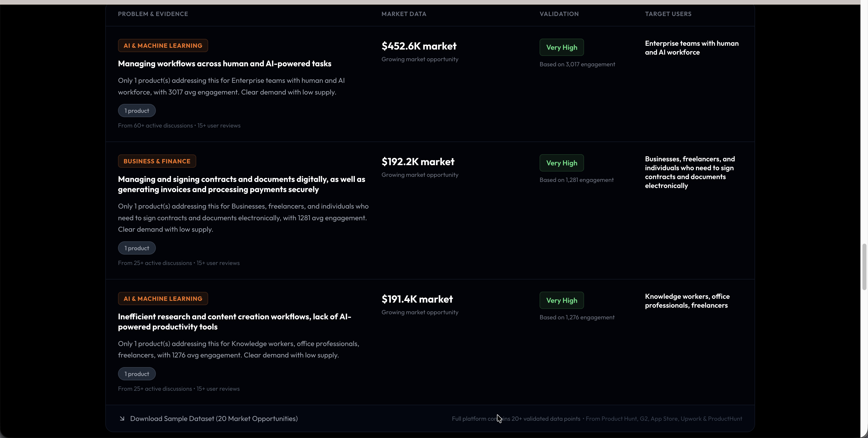Image resolution: width=868 pixels, height=438 pixels.
Task: Open the Managing and signing contracts opportunity title
Action: (241, 184)
